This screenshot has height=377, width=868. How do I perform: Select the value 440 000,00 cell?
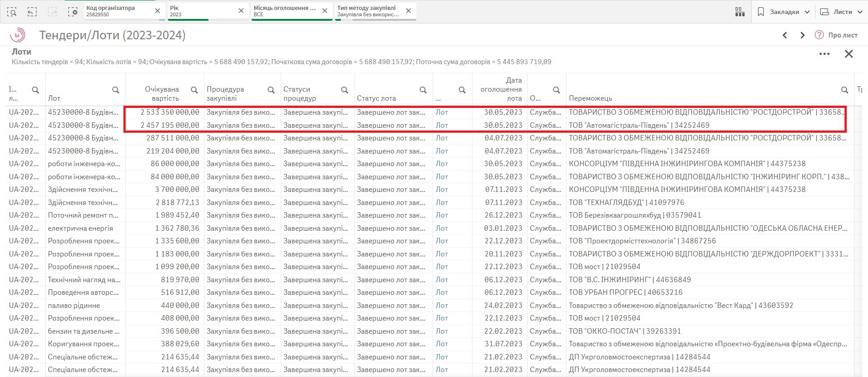(165, 306)
